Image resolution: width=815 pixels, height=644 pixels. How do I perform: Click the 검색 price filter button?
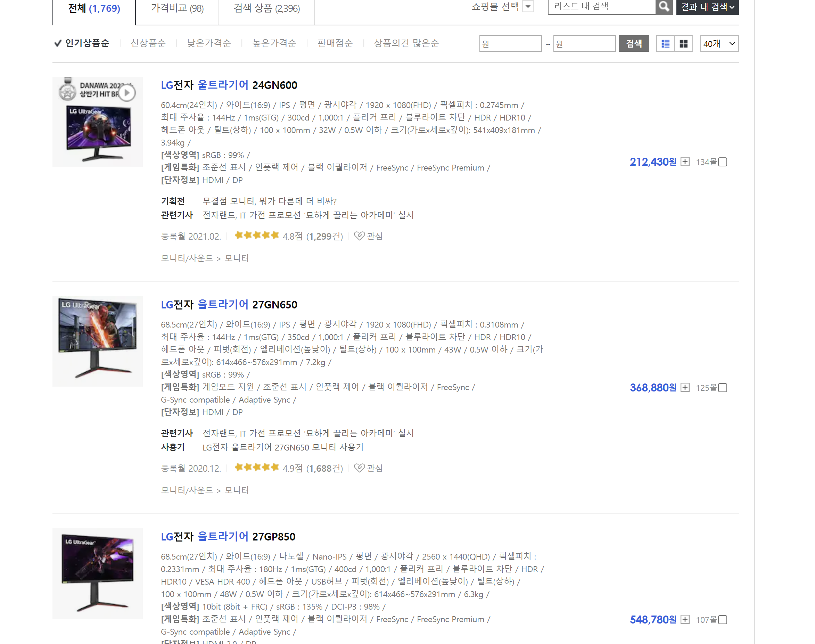tap(634, 44)
